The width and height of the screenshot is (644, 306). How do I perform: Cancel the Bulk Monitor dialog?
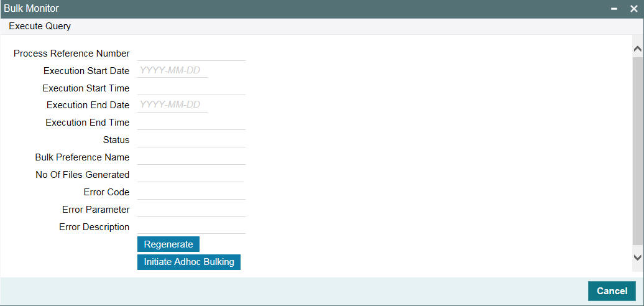point(612,291)
